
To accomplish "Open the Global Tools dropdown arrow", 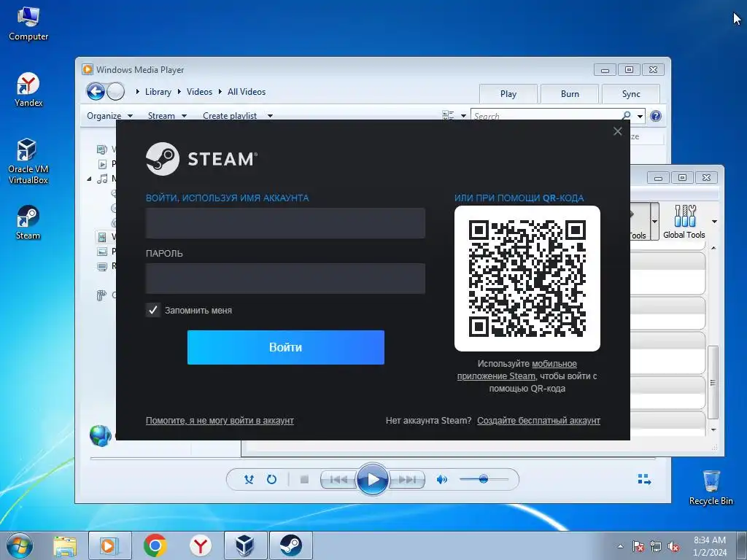I will coord(714,222).
